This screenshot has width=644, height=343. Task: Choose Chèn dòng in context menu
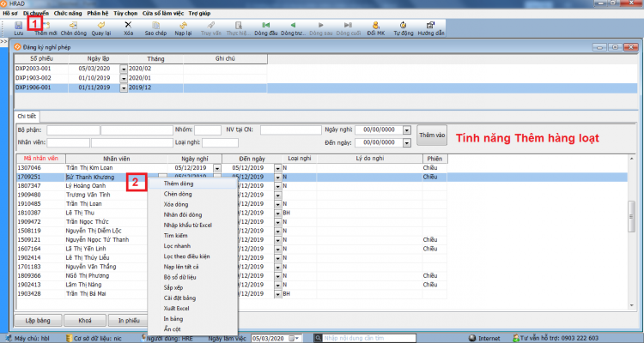(192, 194)
